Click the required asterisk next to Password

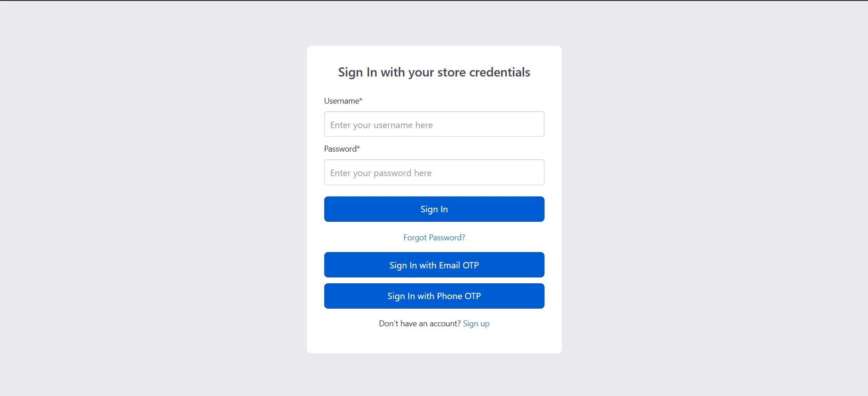coord(358,147)
